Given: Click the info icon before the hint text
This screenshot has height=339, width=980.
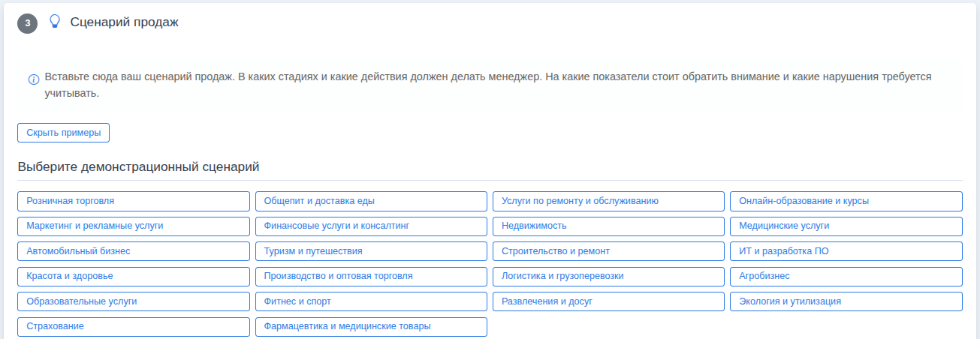Looking at the screenshot, I should click(x=34, y=79).
